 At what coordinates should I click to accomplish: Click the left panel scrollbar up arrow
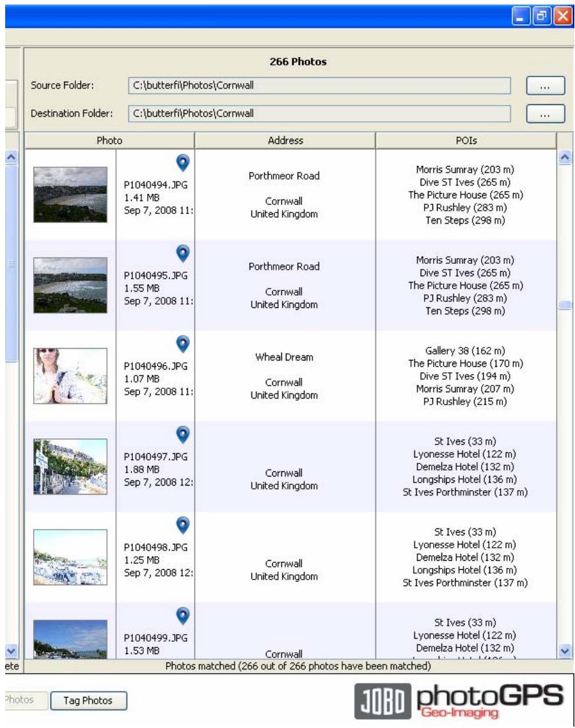coord(11,157)
